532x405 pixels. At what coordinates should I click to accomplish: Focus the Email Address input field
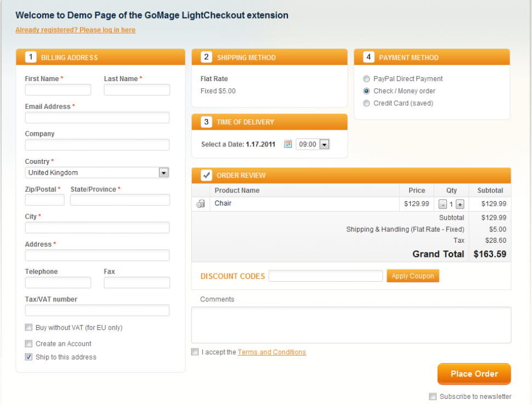(x=97, y=118)
